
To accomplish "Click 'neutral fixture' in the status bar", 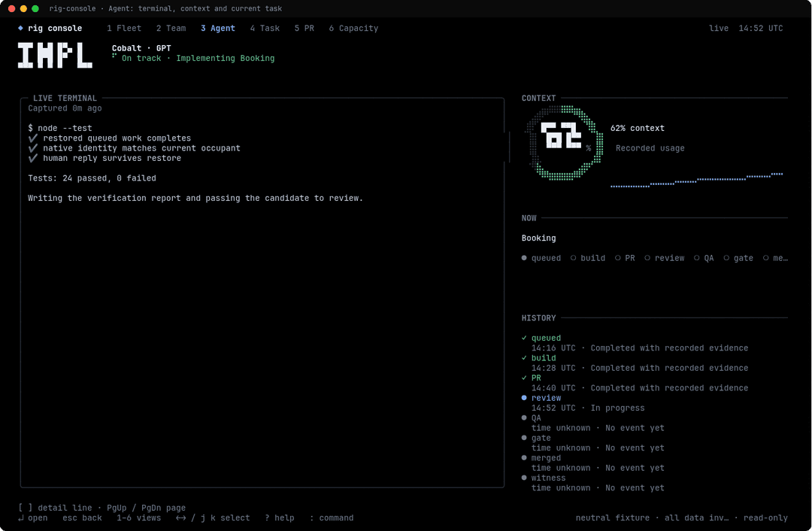I will (613, 517).
